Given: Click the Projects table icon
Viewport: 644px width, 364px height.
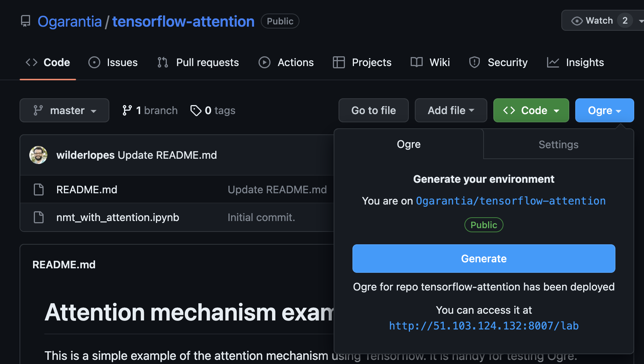Looking at the screenshot, I should coord(339,62).
